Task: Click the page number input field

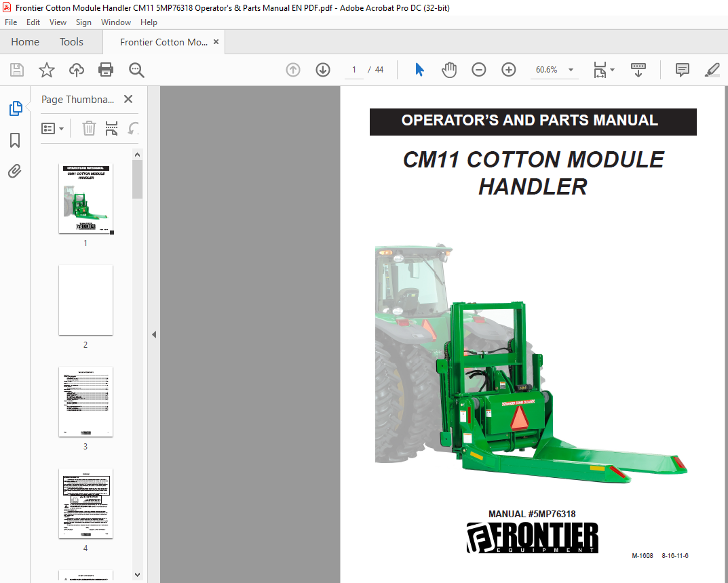Action: pyautogui.click(x=353, y=70)
